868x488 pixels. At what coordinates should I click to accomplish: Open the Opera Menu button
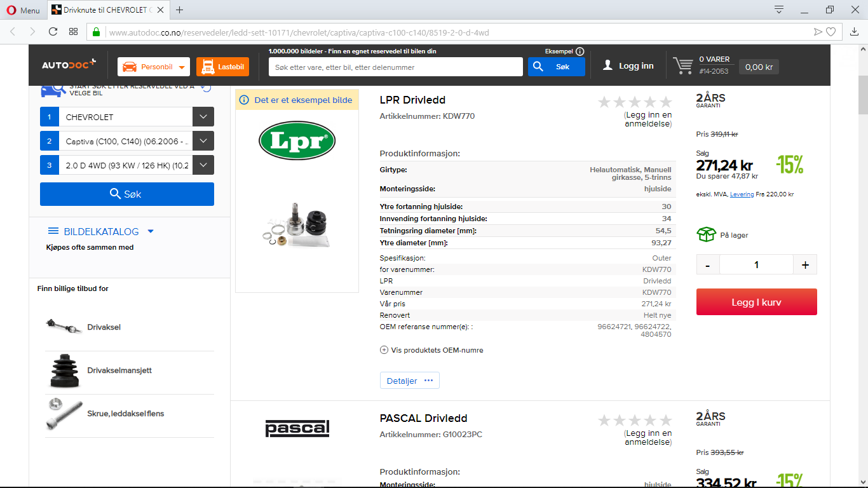point(23,10)
